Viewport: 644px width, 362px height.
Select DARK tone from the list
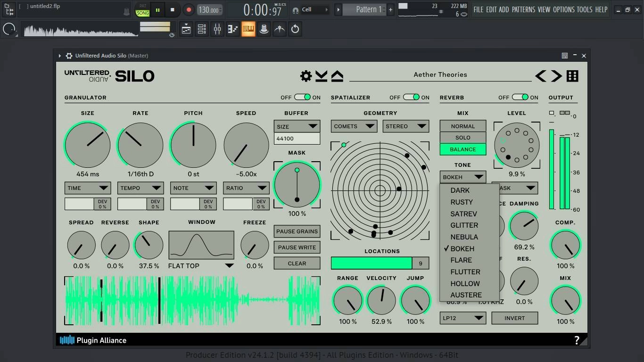470,190
